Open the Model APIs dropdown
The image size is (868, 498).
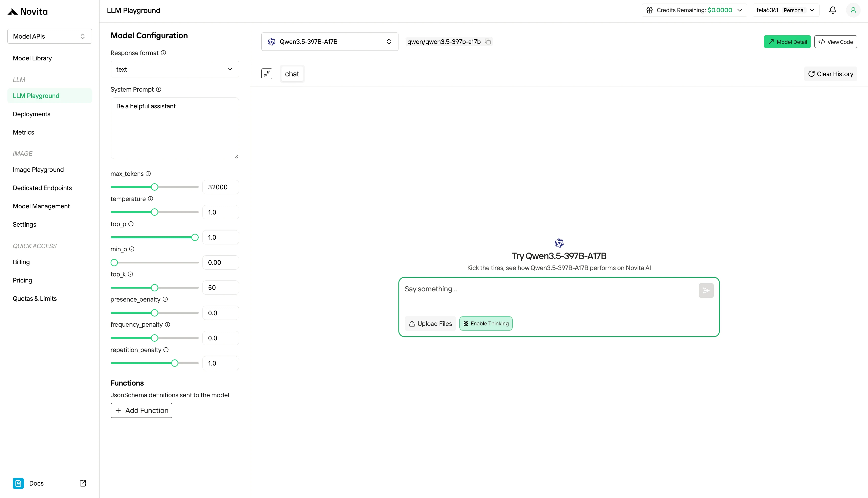coord(49,36)
